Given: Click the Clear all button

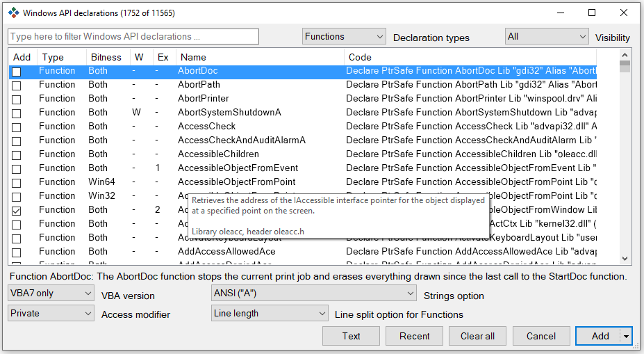Looking at the screenshot, I should [x=477, y=337].
